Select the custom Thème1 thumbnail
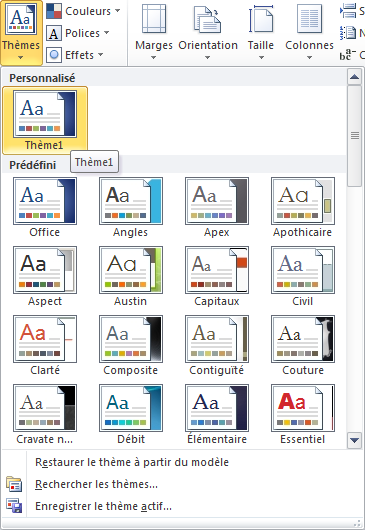Viewport: 365px width, 530px height. (x=45, y=120)
